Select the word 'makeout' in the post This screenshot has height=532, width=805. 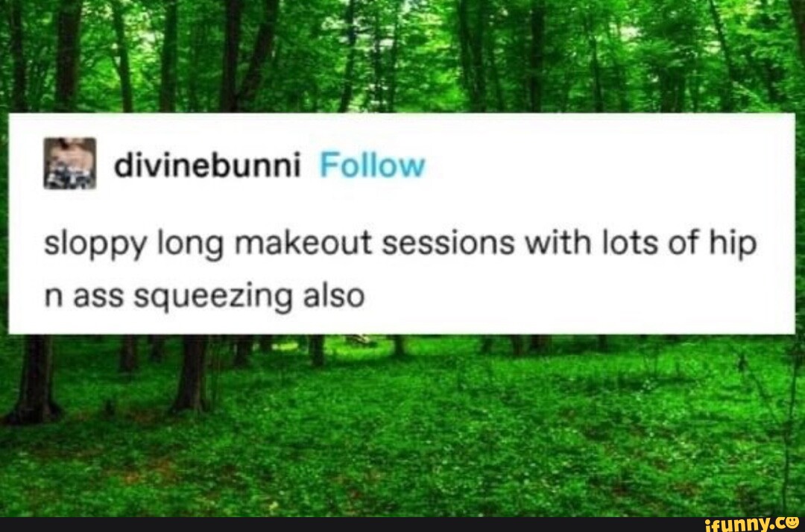coord(303,242)
